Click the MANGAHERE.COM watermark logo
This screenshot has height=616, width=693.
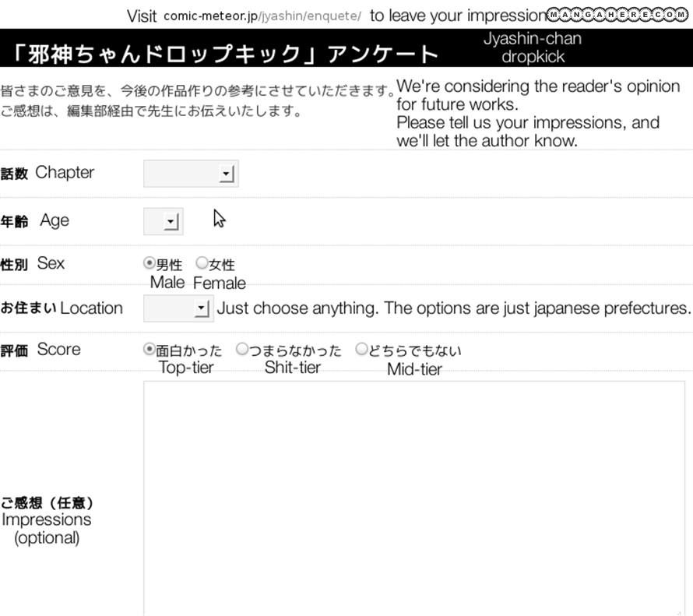[617, 14]
